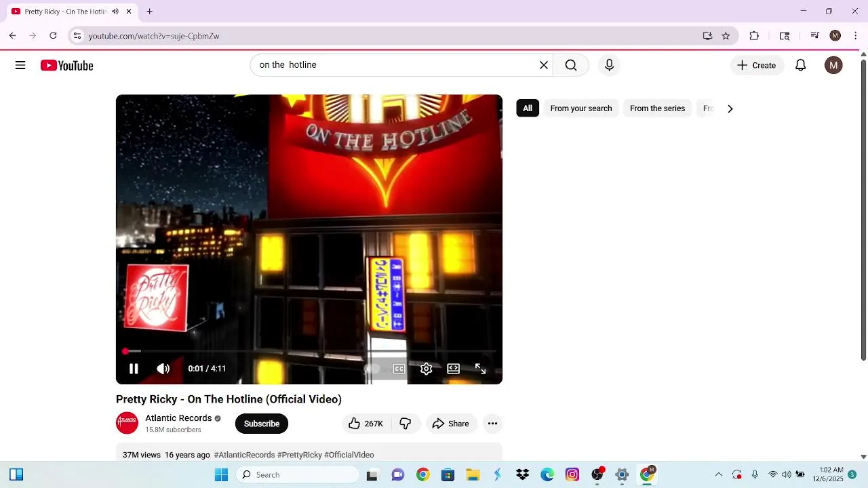Dislike the video with thumbs down
The height and width of the screenshot is (488, 868).
pos(406,424)
